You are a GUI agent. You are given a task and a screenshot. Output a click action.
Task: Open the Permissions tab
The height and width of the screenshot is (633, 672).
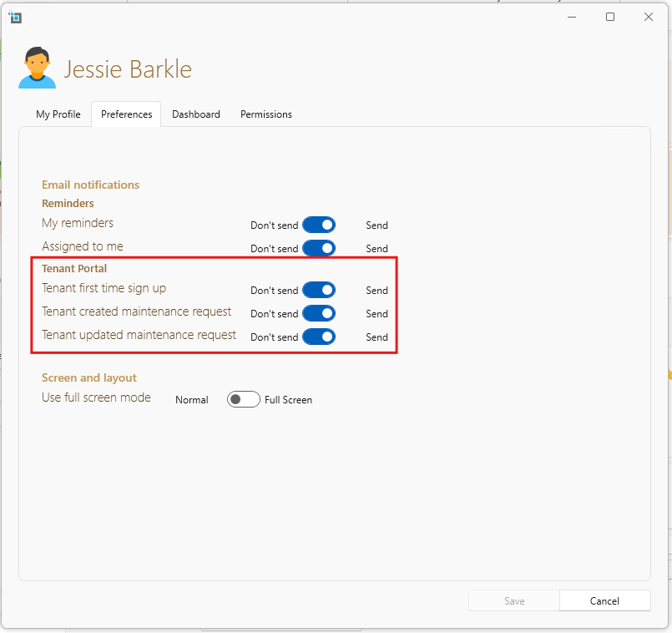[x=266, y=114]
